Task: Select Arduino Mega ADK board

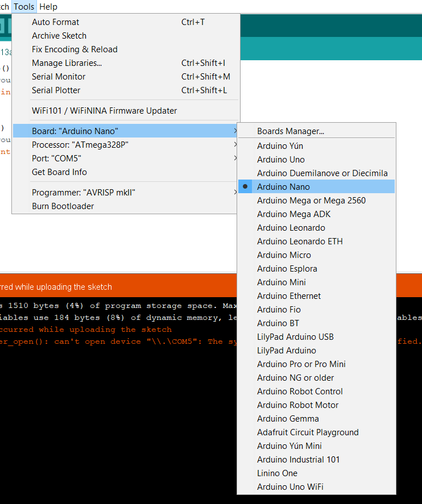Action: pos(316,214)
